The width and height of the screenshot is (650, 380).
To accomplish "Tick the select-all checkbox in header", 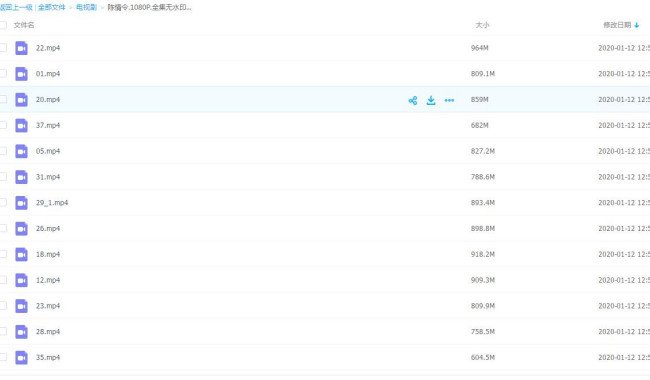I will [x=3, y=25].
